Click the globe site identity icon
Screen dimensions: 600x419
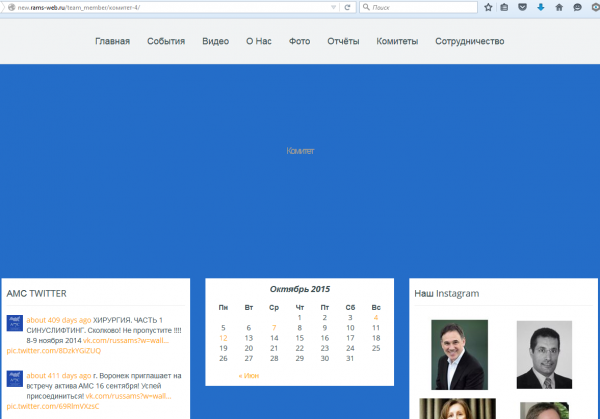click(11, 7)
